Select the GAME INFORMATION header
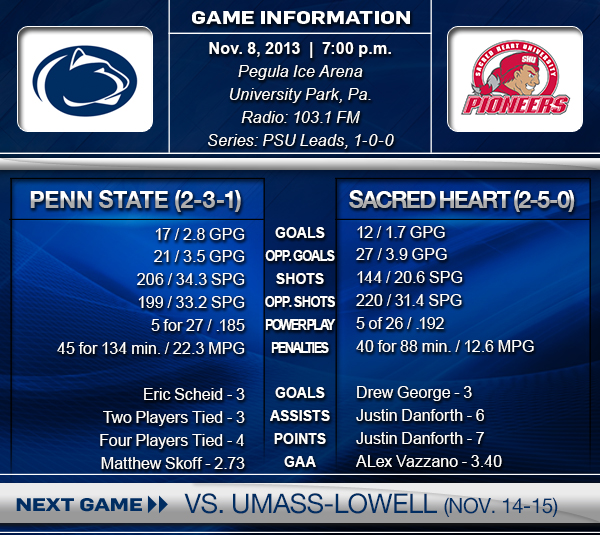 point(301,18)
